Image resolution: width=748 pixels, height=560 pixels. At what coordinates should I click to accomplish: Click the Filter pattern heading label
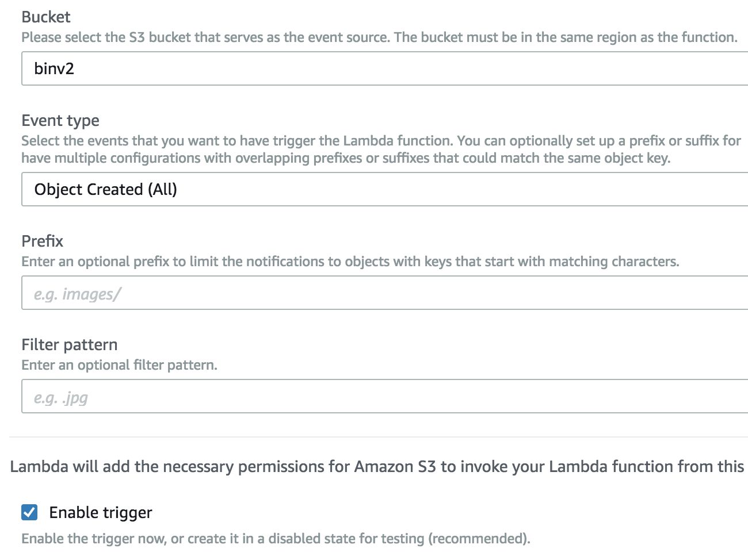pos(70,344)
